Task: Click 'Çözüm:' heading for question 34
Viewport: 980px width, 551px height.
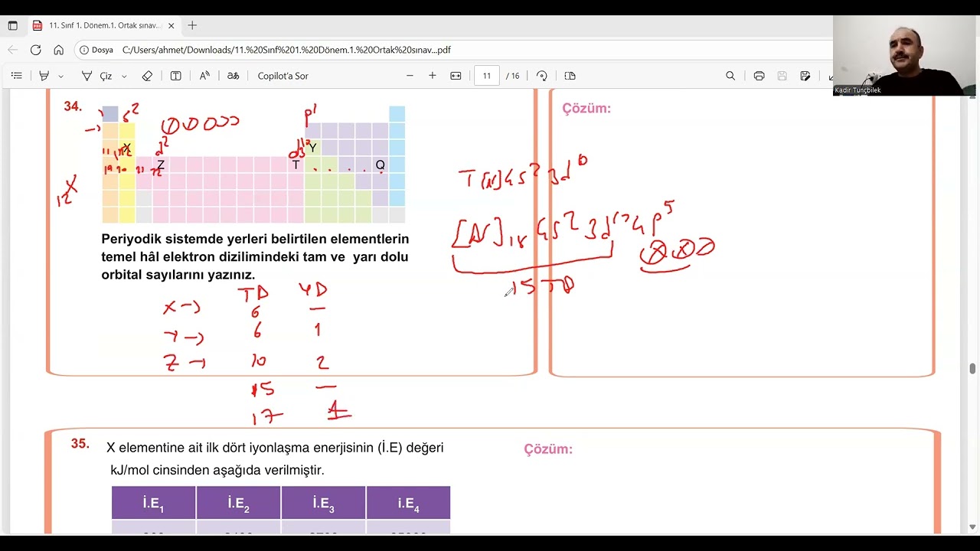Action: pyautogui.click(x=586, y=109)
